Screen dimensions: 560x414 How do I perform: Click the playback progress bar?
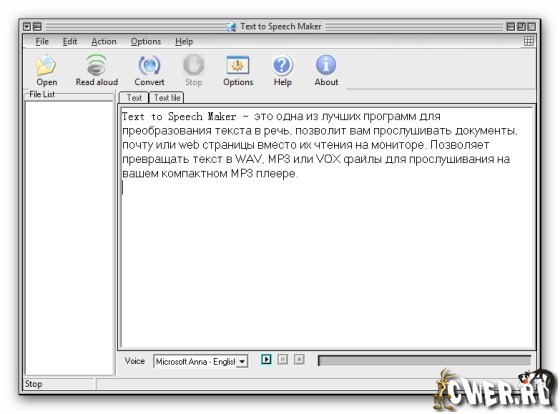[x=424, y=360]
